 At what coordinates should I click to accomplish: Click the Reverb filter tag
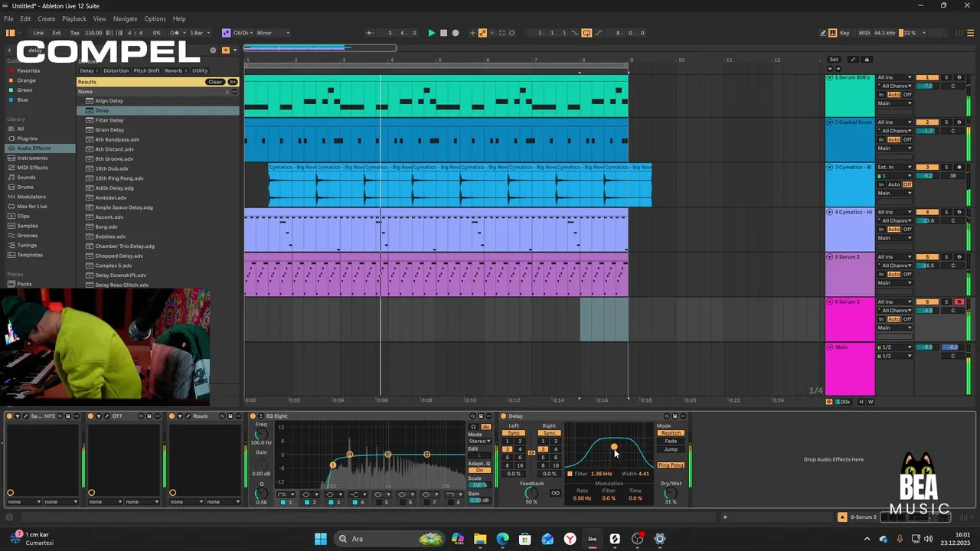[174, 71]
